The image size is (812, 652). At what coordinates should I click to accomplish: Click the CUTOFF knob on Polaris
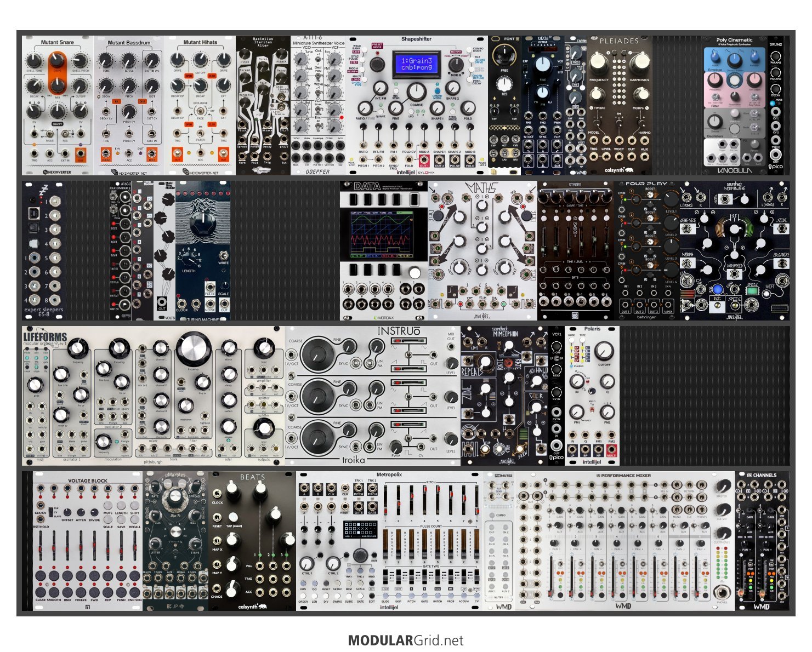604,351
